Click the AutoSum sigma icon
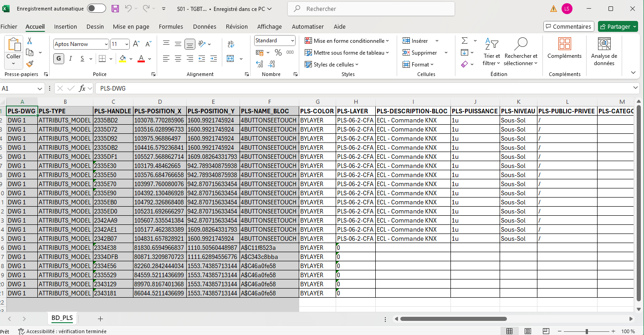The height and width of the screenshot is (335, 644). click(464, 41)
